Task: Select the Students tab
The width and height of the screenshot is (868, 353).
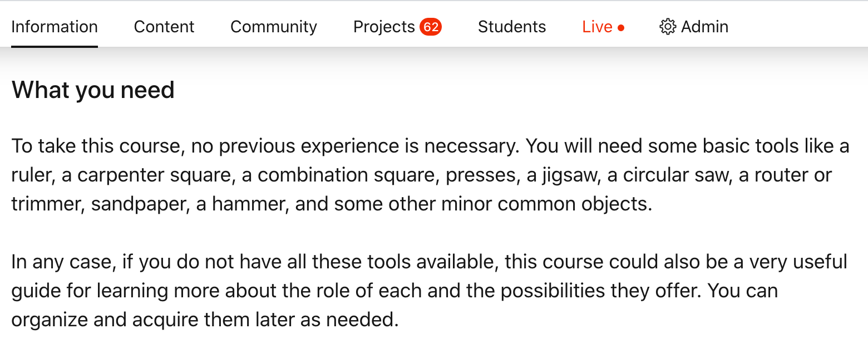Action: pos(512,27)
